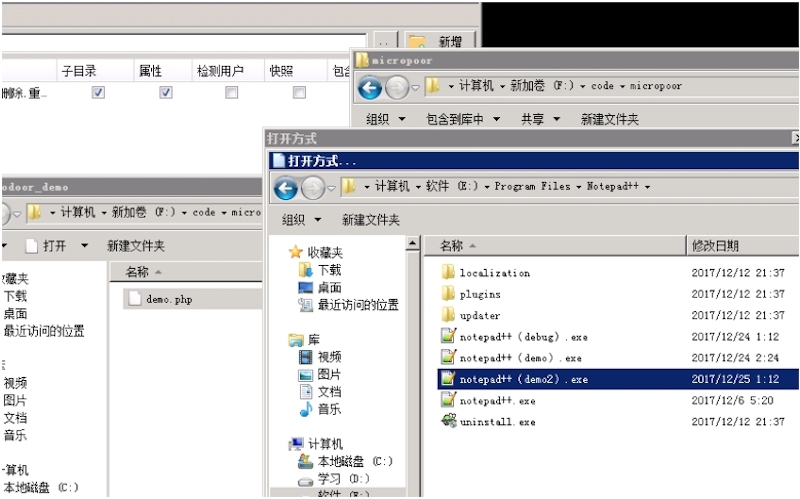Open 本地磁盘 (C:) in the demo window sidebar
The width and height of the screenshot is (800, 499).
tap(41, 487)
